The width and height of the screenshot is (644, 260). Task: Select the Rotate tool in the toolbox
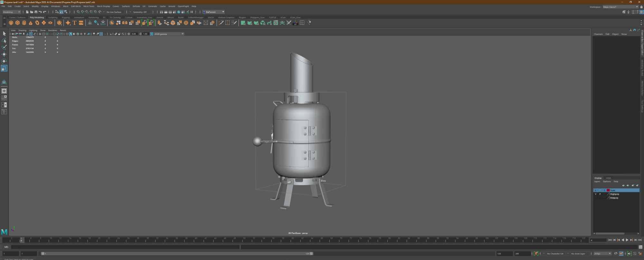pos(4,61)
